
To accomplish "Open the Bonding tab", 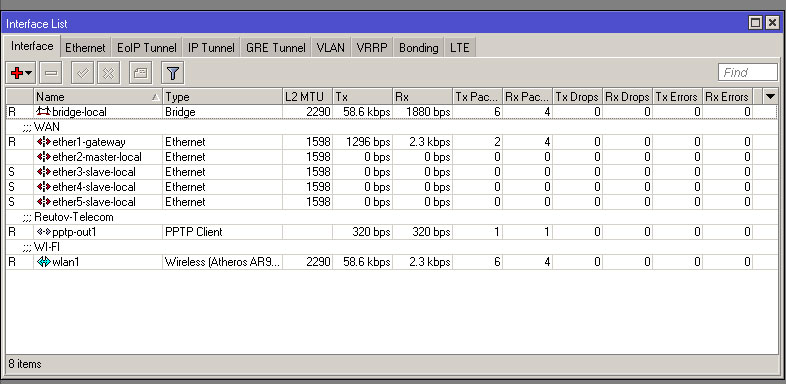I will pyautogui.click(x=419, y=48).
